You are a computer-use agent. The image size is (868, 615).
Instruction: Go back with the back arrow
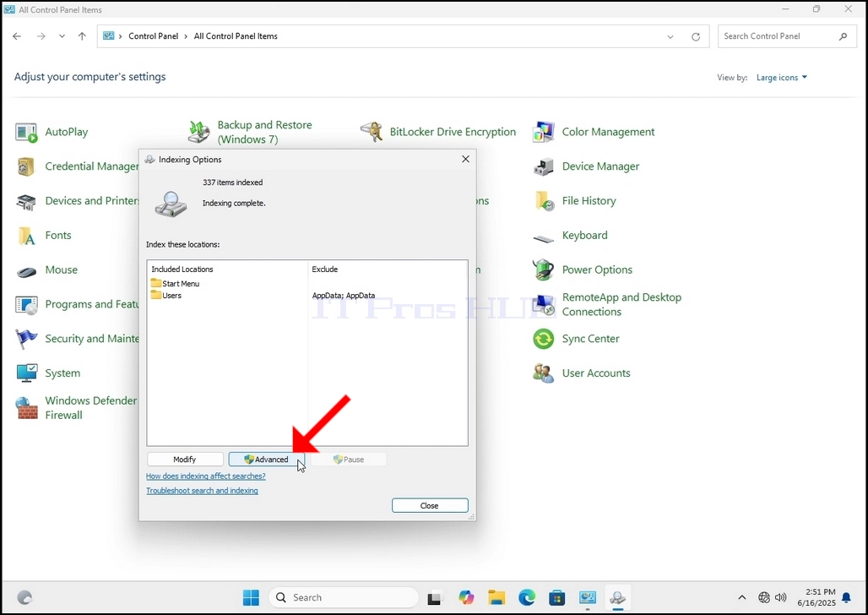pyautogui.click(x=17, y=36)
